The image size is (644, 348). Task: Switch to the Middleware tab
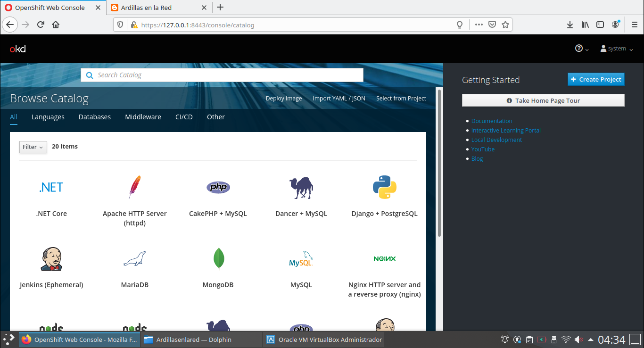coord(143,117)
